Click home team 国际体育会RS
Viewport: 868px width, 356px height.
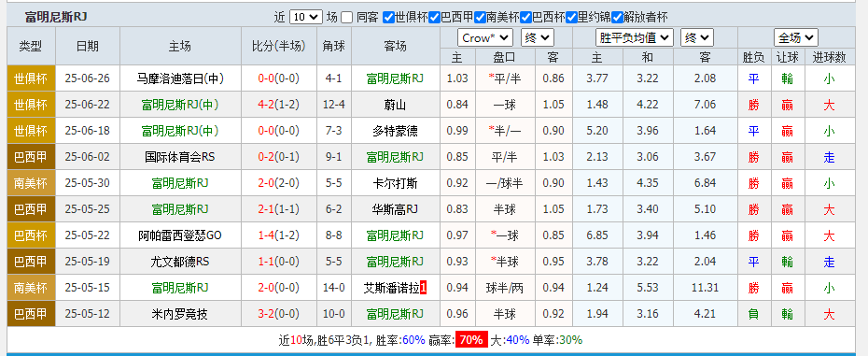click(x=180, y=157)
